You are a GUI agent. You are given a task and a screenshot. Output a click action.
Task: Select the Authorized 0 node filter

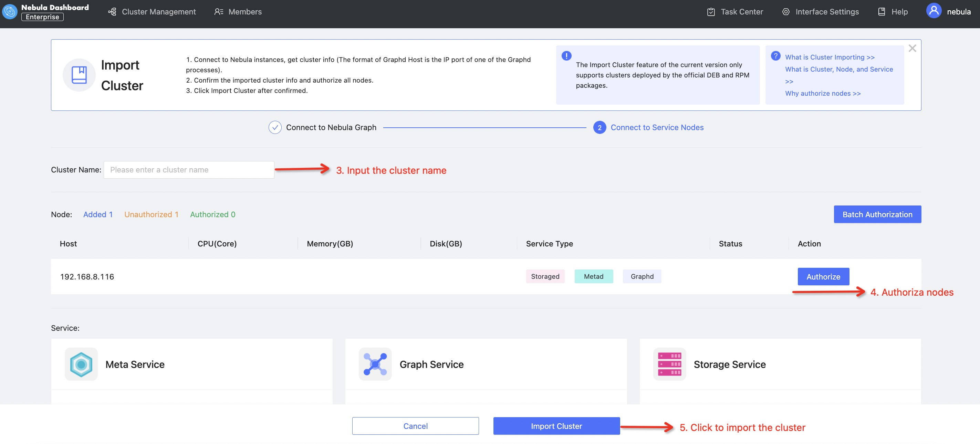[213, 214]
